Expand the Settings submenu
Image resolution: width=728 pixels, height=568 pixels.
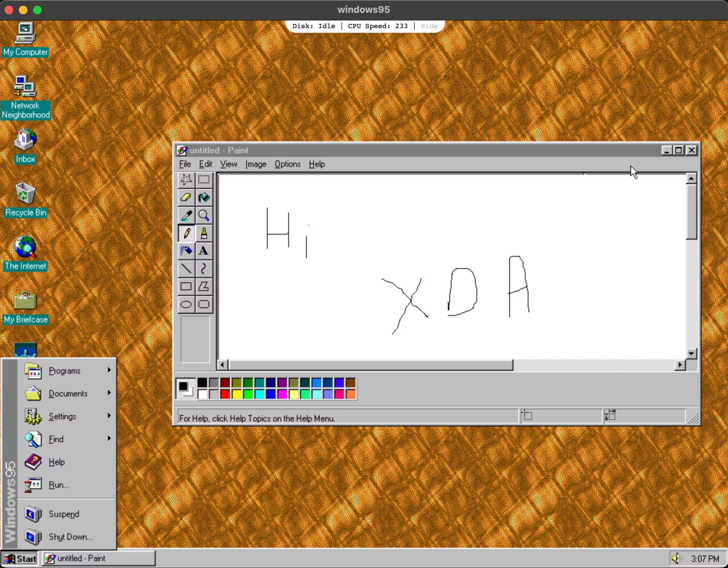[x=67, y=416]
